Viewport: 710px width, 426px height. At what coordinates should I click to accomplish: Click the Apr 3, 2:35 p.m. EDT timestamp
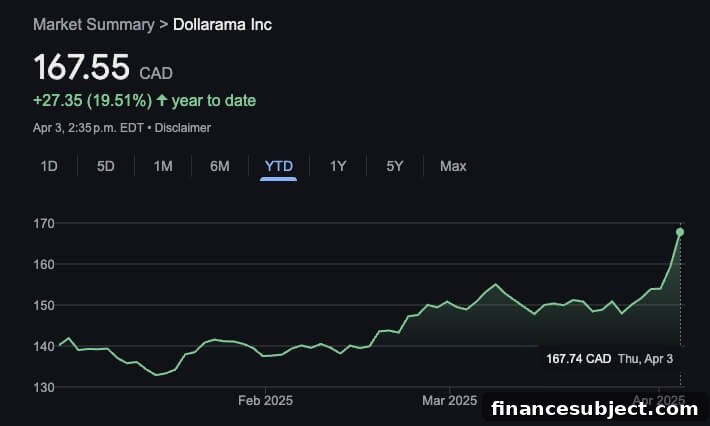point(88,128)
